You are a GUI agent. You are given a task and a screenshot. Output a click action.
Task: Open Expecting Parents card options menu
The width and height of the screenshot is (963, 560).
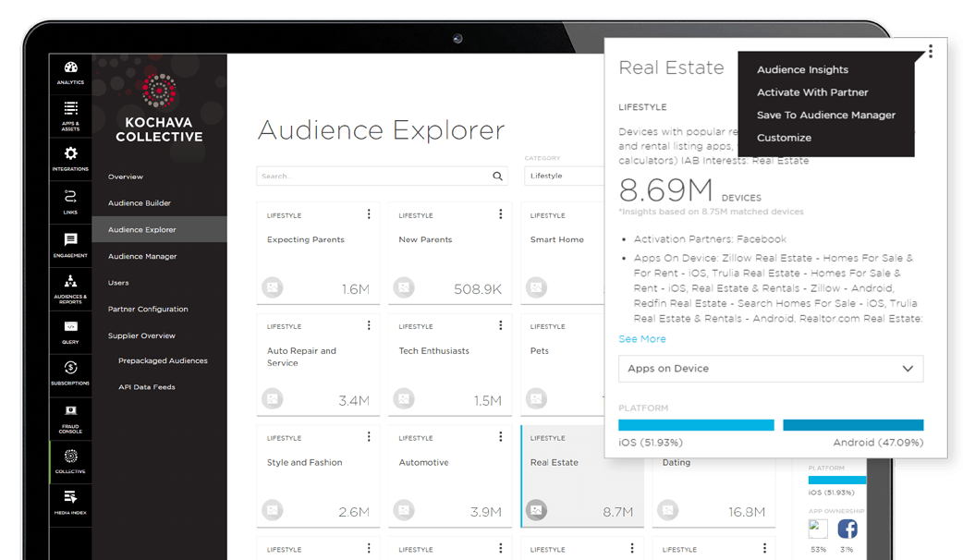coord(369,213)
